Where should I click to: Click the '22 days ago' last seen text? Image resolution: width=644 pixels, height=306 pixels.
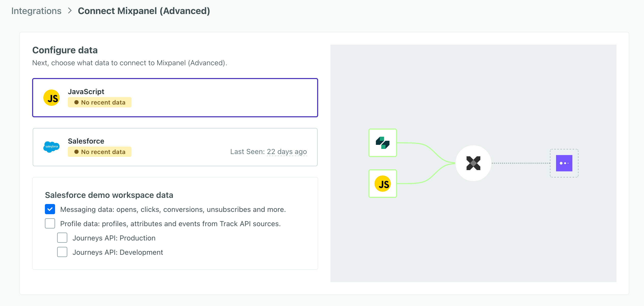pyautogui.click(x=287, y=152)
